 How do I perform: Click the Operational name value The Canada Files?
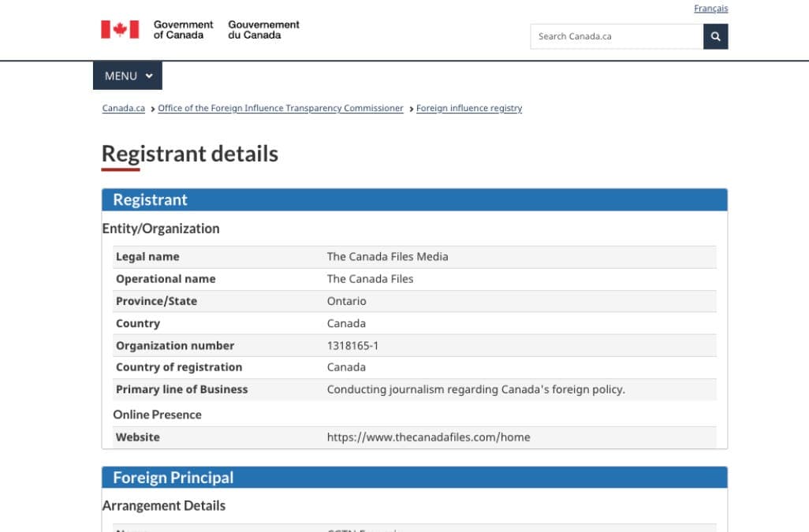pos(370,279)
